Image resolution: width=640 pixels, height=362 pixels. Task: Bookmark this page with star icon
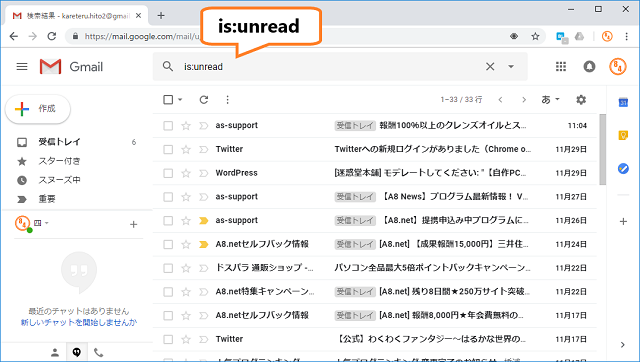click(535, 36)
